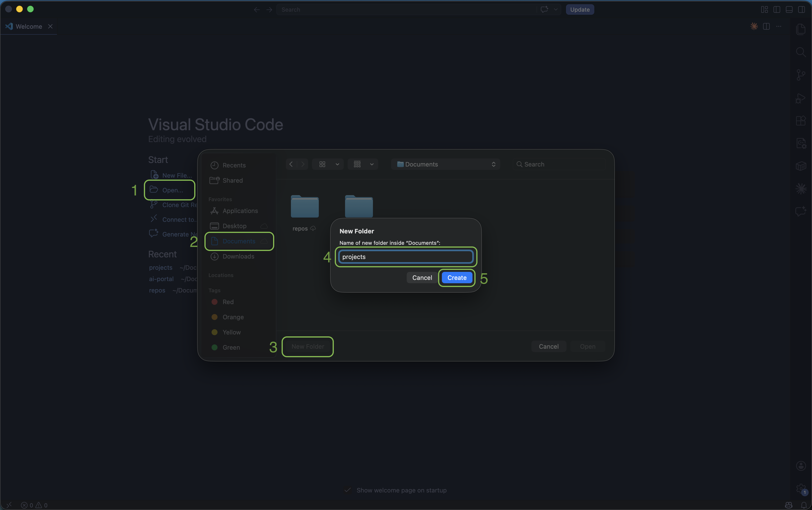Expand the title bar chat dropdown chevron
The height and width of the screenshot is (510, 812).
(x=556, y=9)
